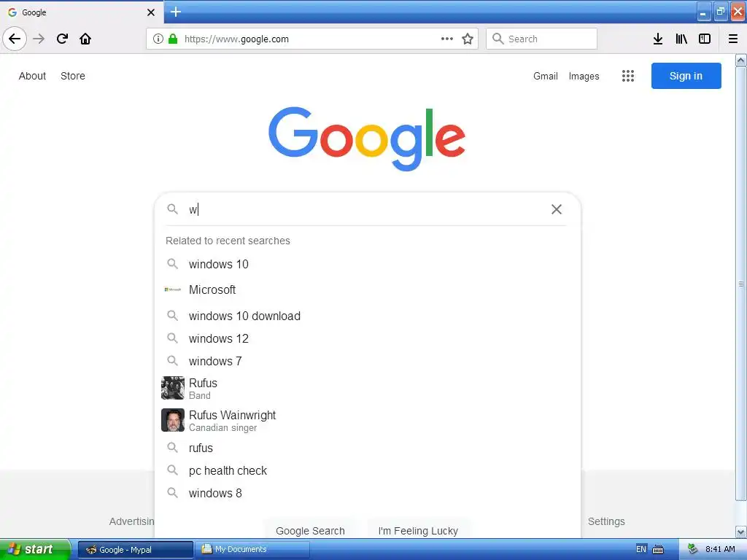
Task: Open the hamburger application menu
Action: click(733, 39)
